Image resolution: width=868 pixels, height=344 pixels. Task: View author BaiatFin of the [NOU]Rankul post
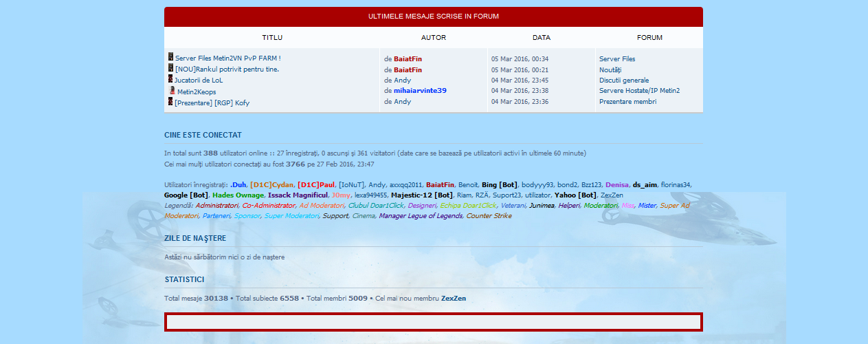click(408, 69)
